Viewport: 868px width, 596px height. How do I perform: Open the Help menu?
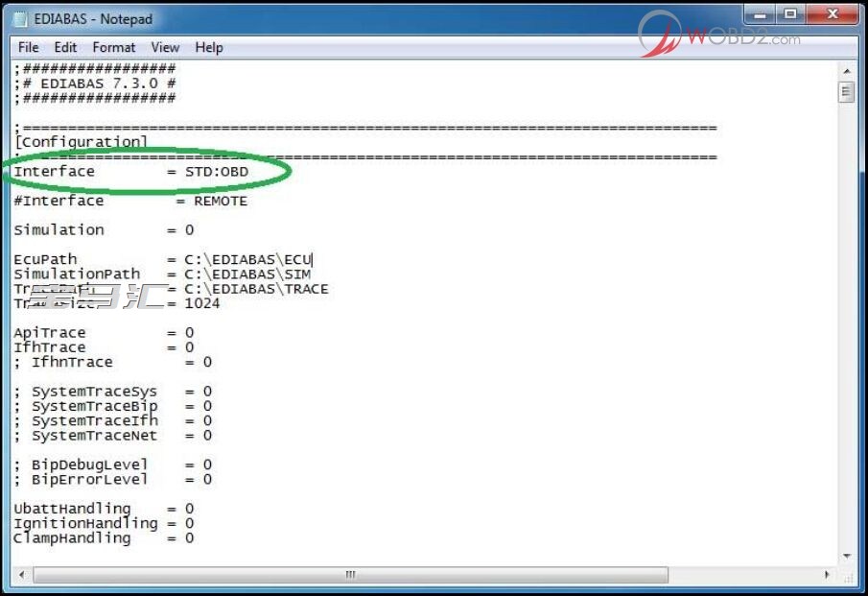(209, 48)
